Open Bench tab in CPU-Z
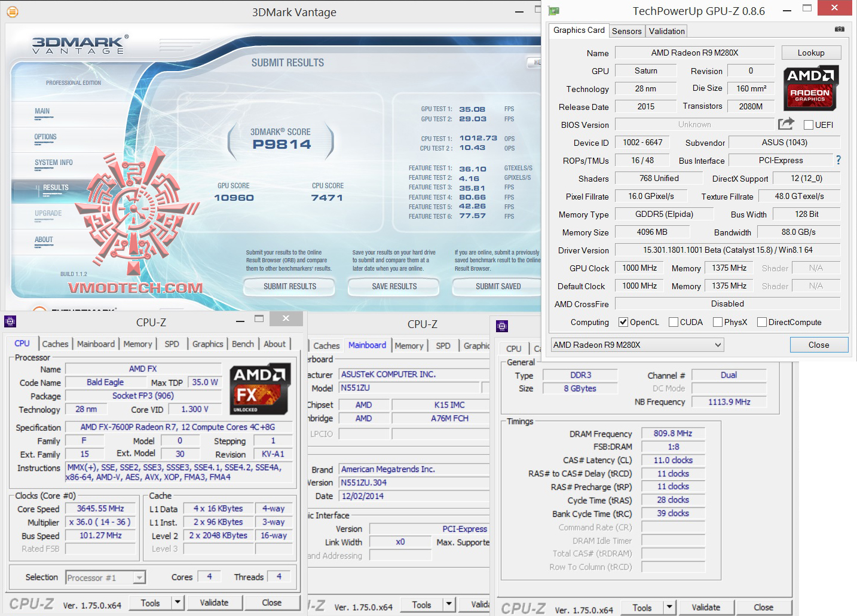Image resolution: width=857 pixels, height=616 pixels. click(x=243, y=344)
